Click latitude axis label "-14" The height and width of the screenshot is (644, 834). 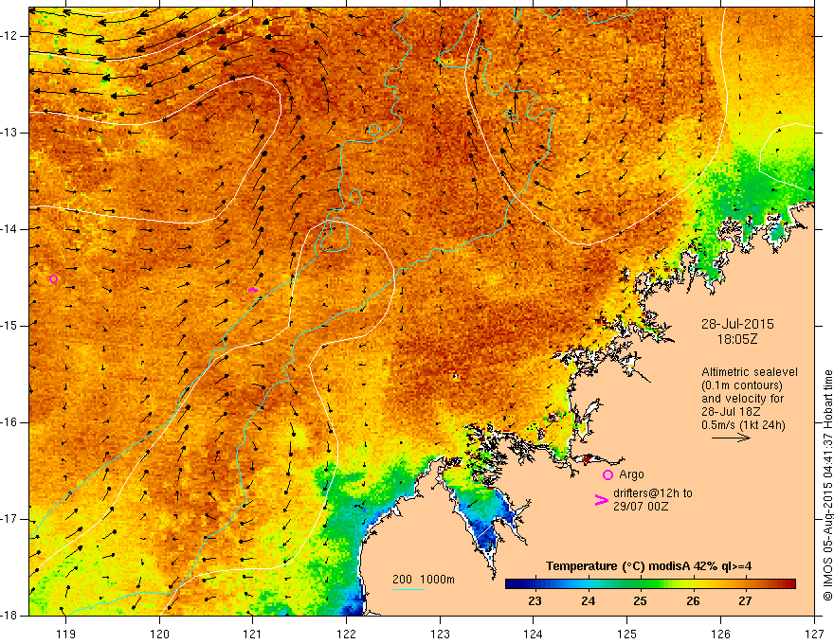click(10, 229)
